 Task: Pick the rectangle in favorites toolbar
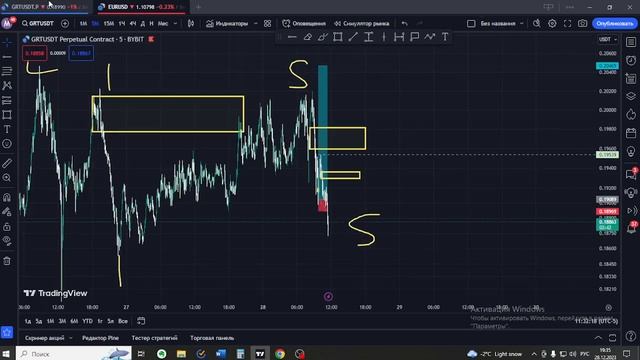(x=338, y=37)
